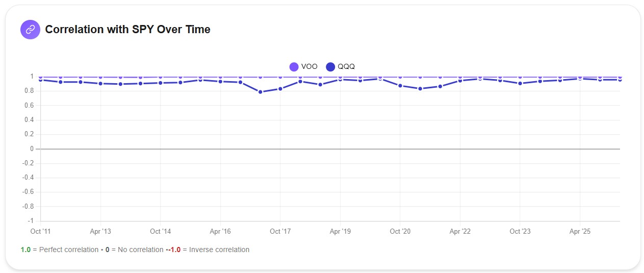
Task: Click the purple chain-link icon beside the title
Action: coord(30,30)
